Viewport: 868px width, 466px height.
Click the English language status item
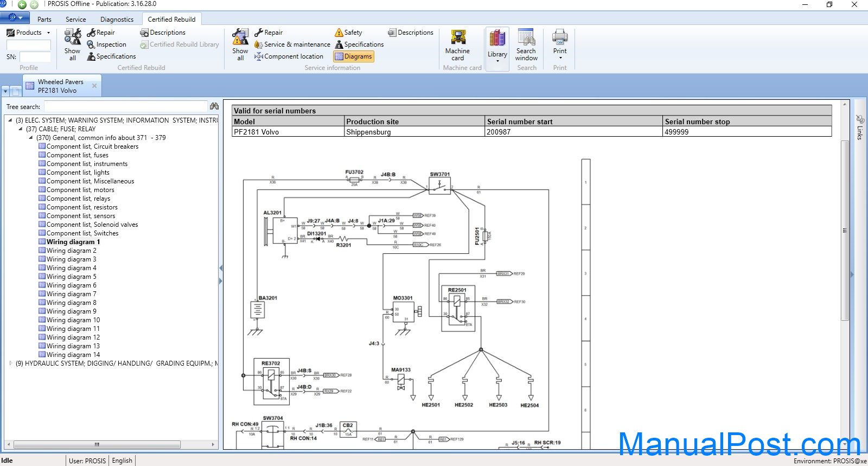(122, 461)
